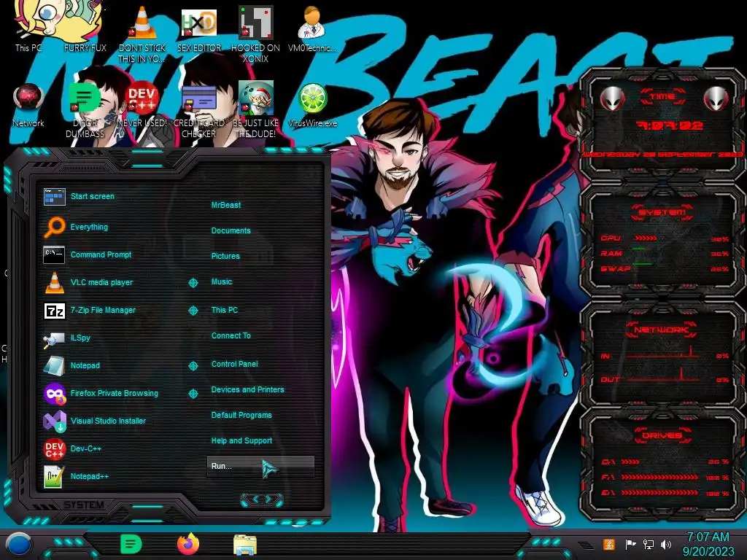Click the left alien head on TIME widget

click(x=612, y=98)
